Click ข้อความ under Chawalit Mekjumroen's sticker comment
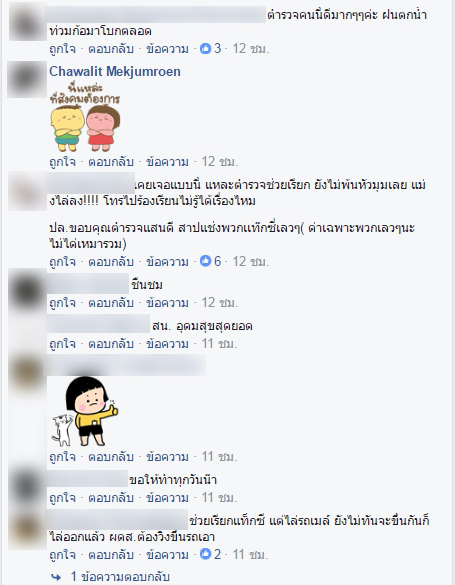The height and width of the screenshot is (585, 455). [167, 162]
